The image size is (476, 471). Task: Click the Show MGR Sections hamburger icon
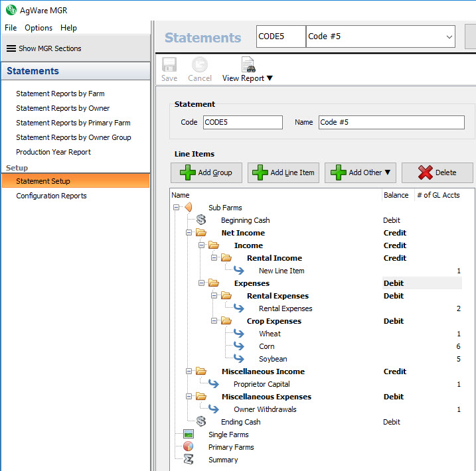tap(11, 48)
